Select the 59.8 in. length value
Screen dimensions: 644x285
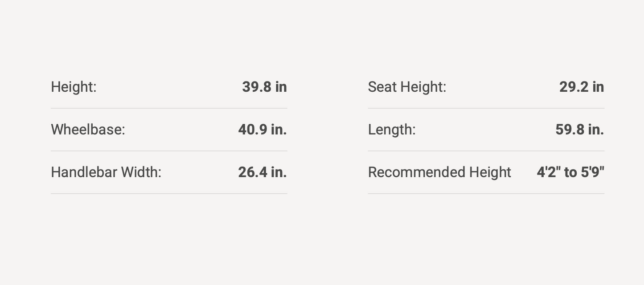tap(580, 130)
